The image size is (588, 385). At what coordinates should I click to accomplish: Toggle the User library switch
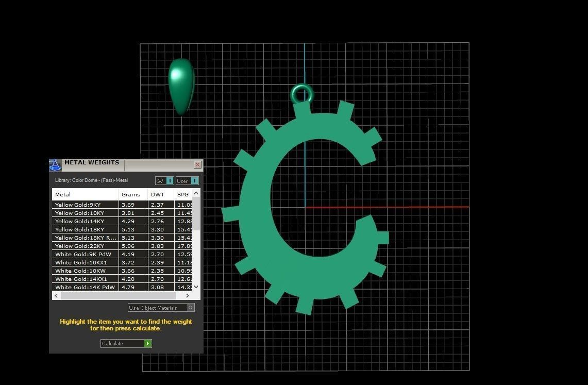pyautogui.click(x=187, y=181)
